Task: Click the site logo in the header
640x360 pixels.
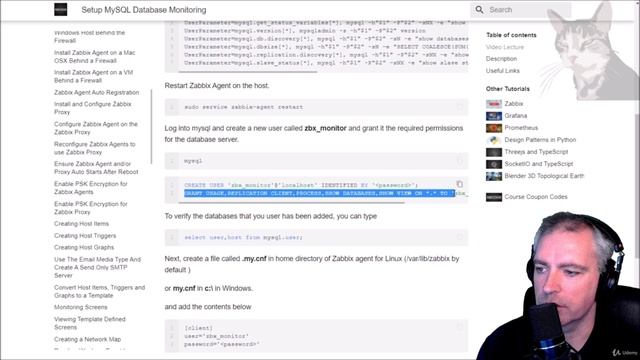Action: point(60,9)
